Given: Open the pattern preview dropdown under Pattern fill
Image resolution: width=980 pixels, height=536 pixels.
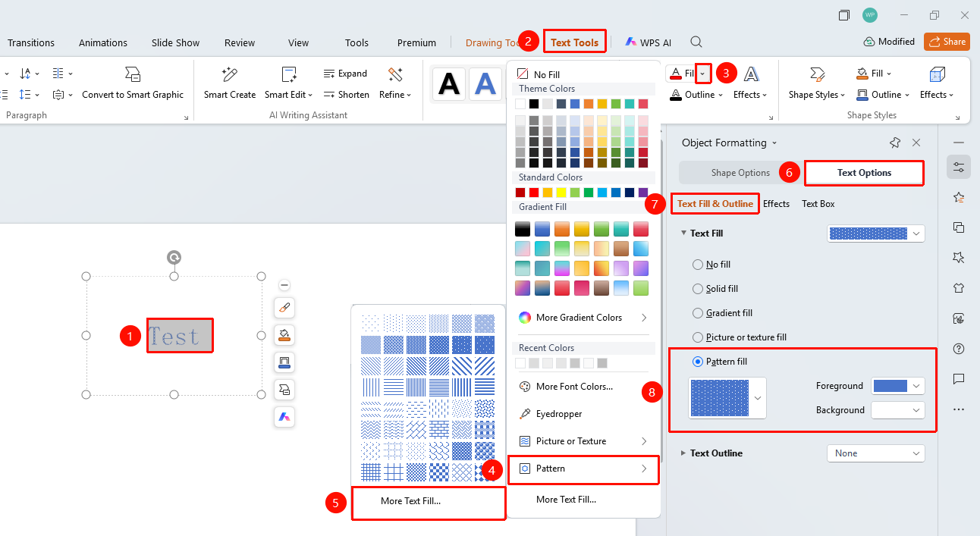Looking at the screenshot, I should tap(758, 398).
